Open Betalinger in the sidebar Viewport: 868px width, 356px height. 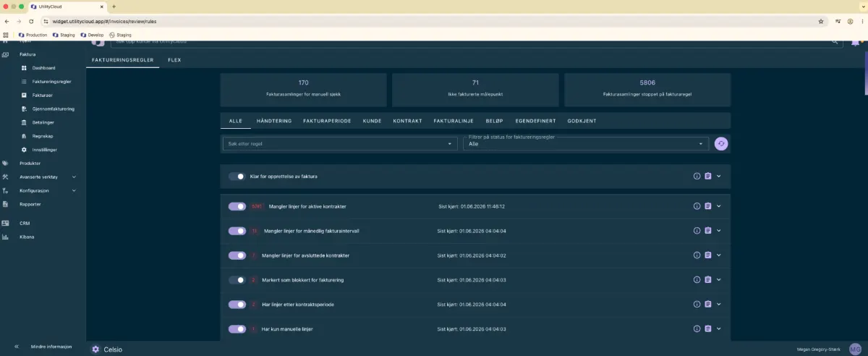[43, 122]
